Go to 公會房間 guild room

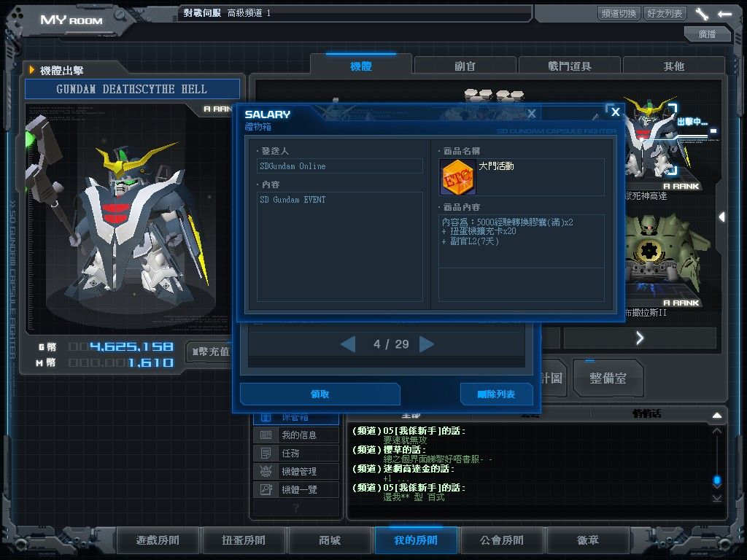(x=502, y=540)
